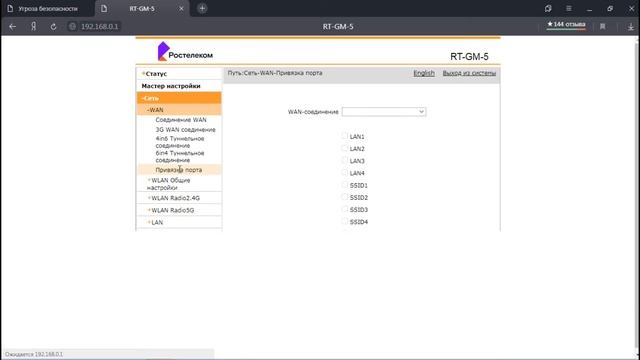Click the WAN-соединение label

coord(313,112)
